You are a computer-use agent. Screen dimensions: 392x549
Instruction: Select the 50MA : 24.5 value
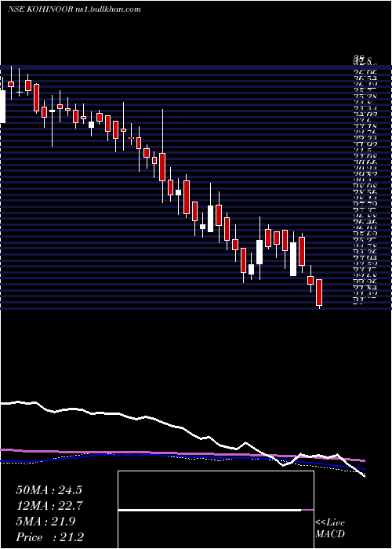pos(49,490)
